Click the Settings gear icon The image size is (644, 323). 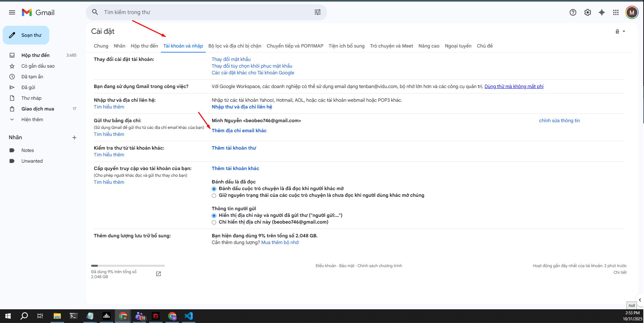pyautogui.click(x=587, y=12)
